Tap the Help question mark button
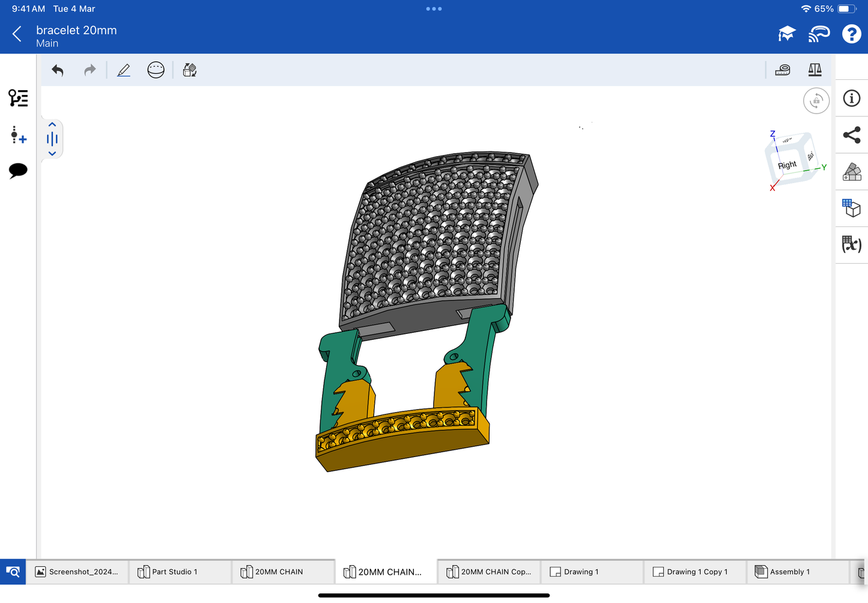The width and height of the screenshot is (868, 603). [851, 34]
